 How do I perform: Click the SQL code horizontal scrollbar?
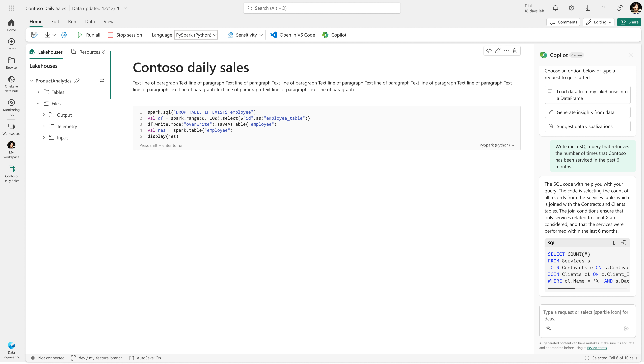[x=561, y=288]
